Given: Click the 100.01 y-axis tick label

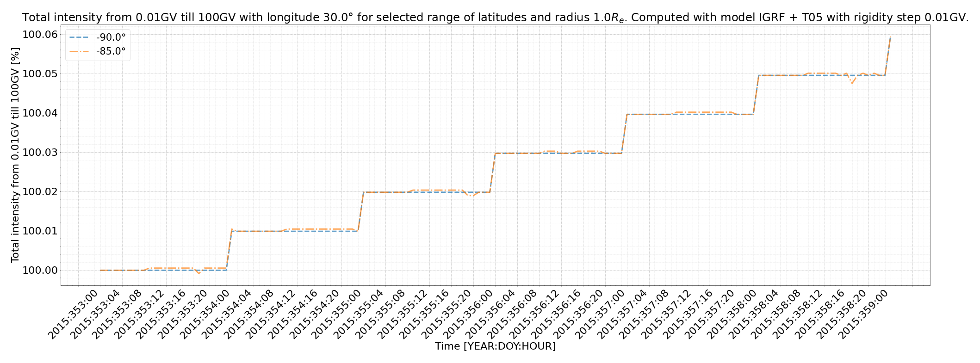Looking at the screenshot, I should coord(40,231).
